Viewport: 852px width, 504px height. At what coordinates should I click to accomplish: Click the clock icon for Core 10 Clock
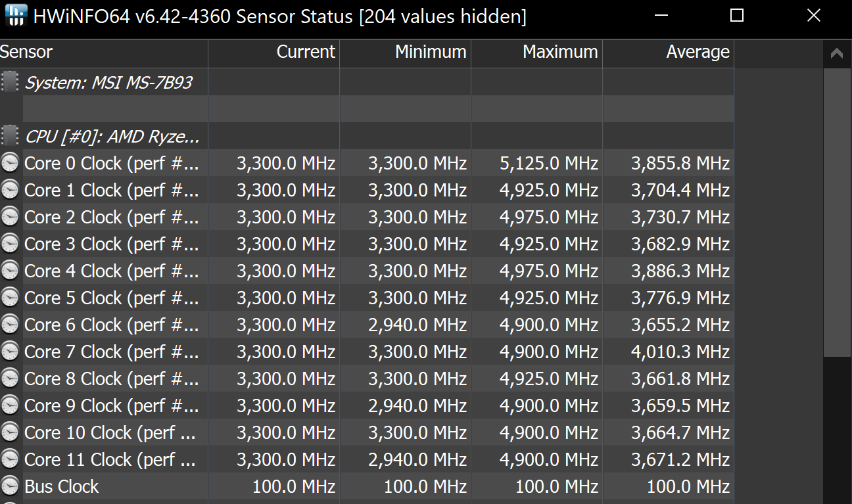click(10, 432)
